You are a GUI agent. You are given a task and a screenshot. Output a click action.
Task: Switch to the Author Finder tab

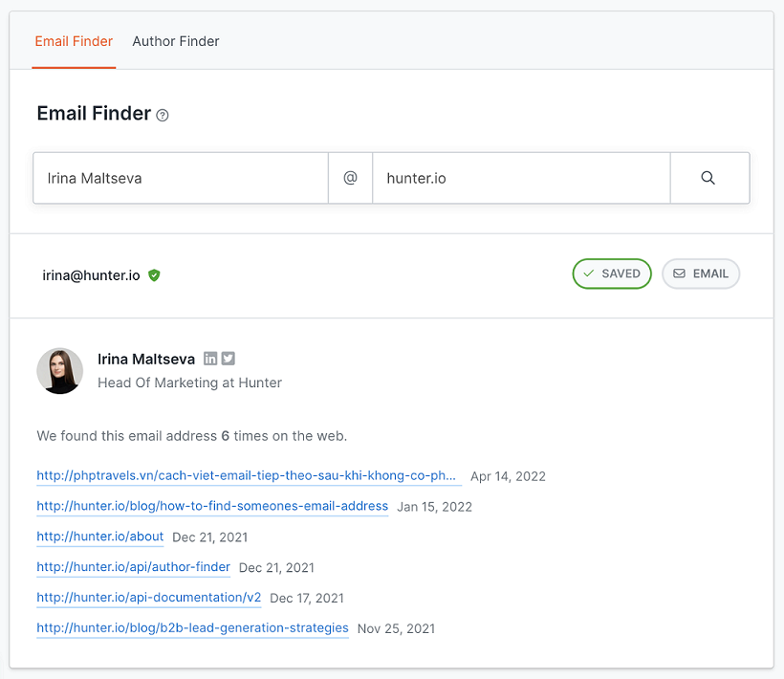176,41
